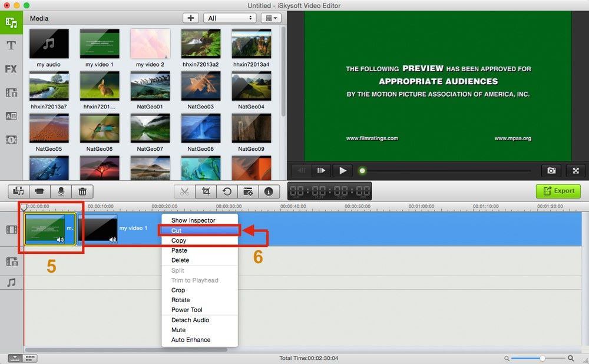Select the my video 1 thumbnail

click(x=100, y=44)
